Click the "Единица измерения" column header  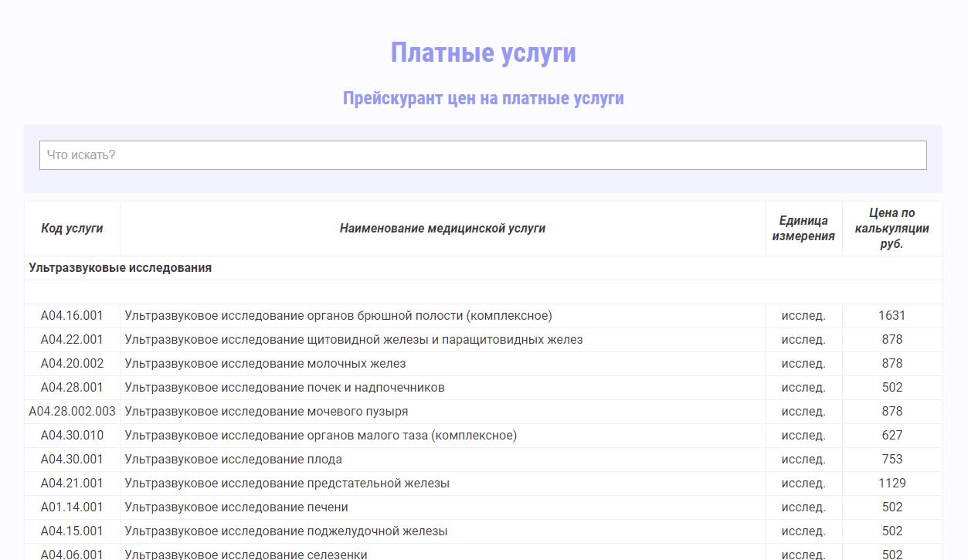(x=803, y=229)
